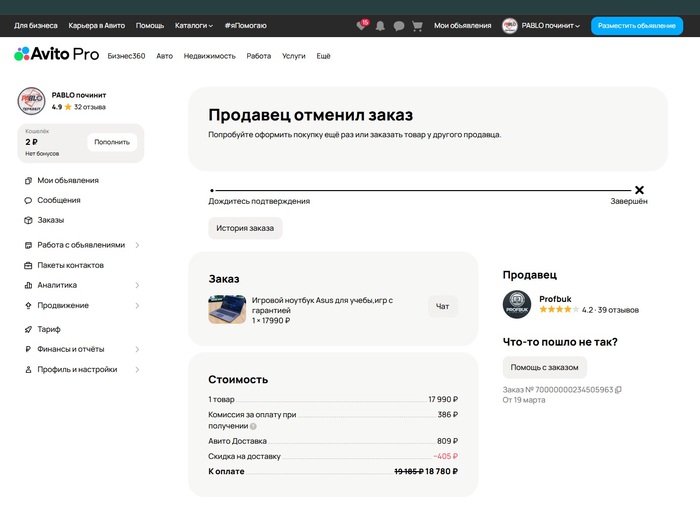Open История заказа button
This screenshot has height=524, width=700.
pyautogui.click(x=245, y=228)
